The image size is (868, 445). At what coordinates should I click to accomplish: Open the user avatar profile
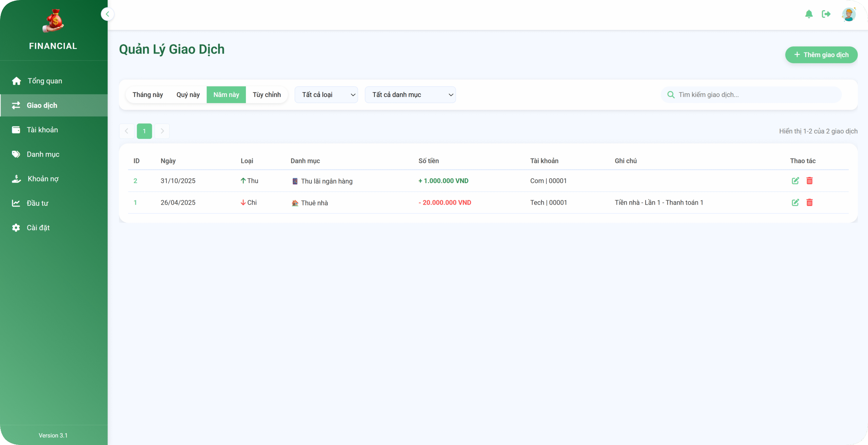coord(849,15)
